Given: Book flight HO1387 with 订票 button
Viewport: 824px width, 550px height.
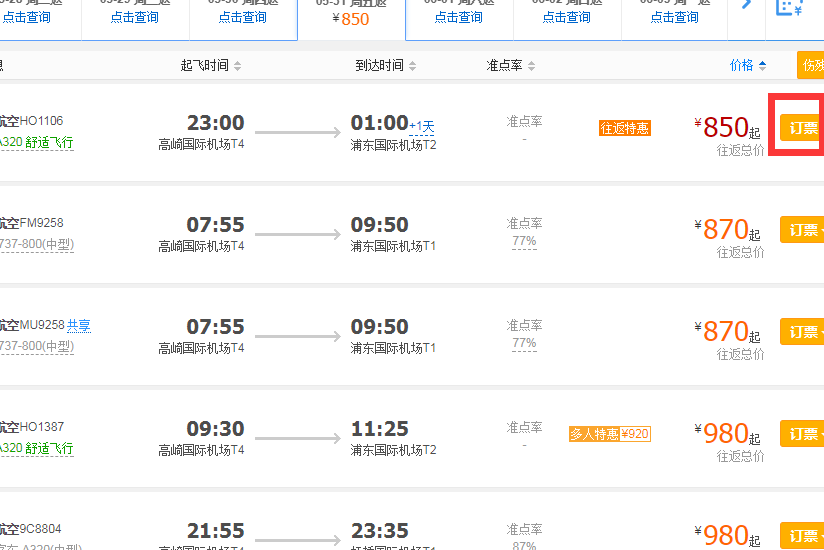Looking at the screenshot, I should 802,433.
